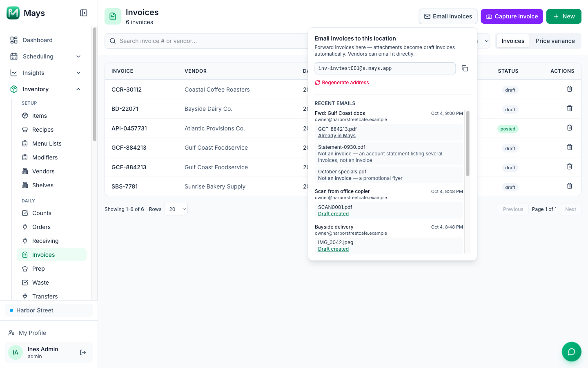
Task: Click the recent emails scrollbar
Action: click(x=468, y=144)
